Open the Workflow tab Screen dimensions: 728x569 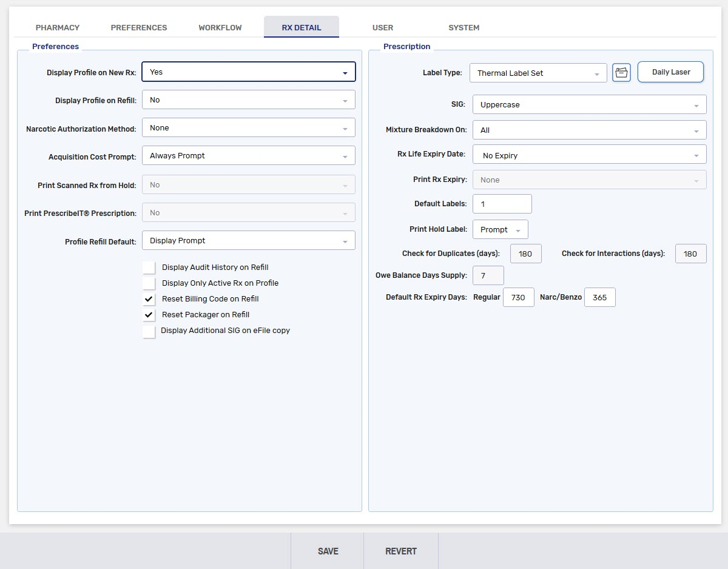(x=220, y=28)
